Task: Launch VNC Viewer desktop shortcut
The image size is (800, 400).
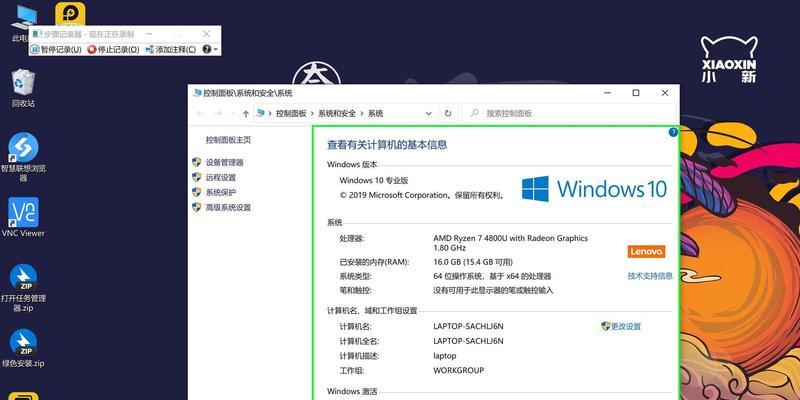Action: [x=23, y=217]
